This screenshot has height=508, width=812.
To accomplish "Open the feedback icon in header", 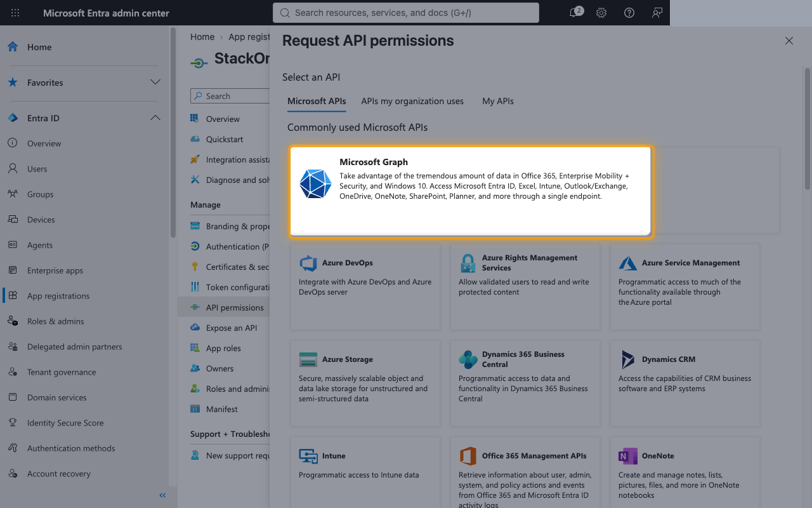I will tap(657, 13).
